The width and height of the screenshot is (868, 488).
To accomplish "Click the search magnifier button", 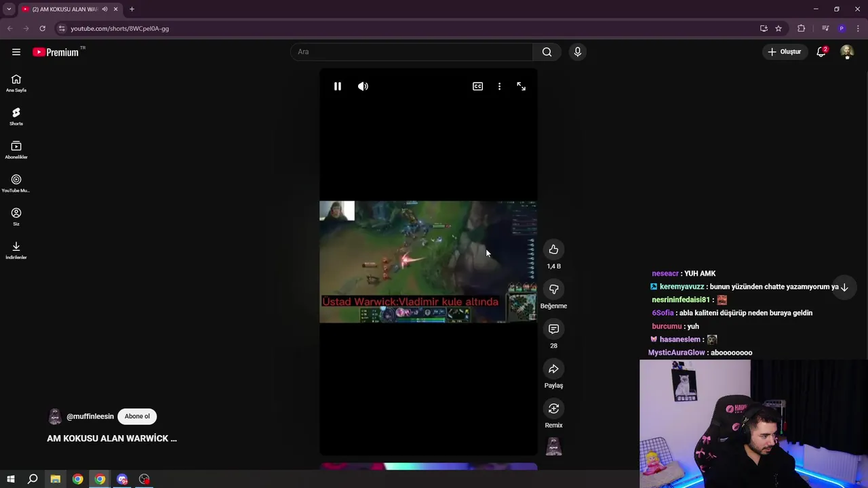I will tap(547, 52).
